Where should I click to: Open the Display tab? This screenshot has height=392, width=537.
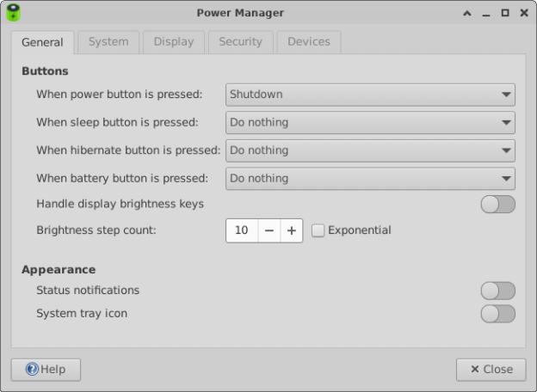pyautogui.click(x=174, y=41)
